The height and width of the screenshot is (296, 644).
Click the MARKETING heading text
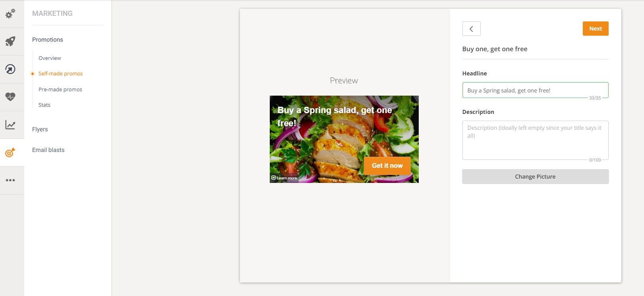pyautogui.click(x=52, y=13)
